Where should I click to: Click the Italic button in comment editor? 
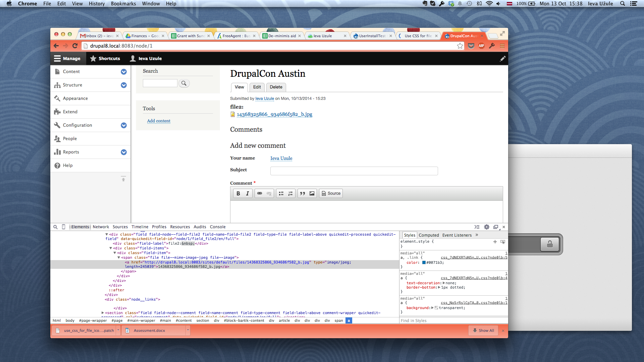[248, 193]
